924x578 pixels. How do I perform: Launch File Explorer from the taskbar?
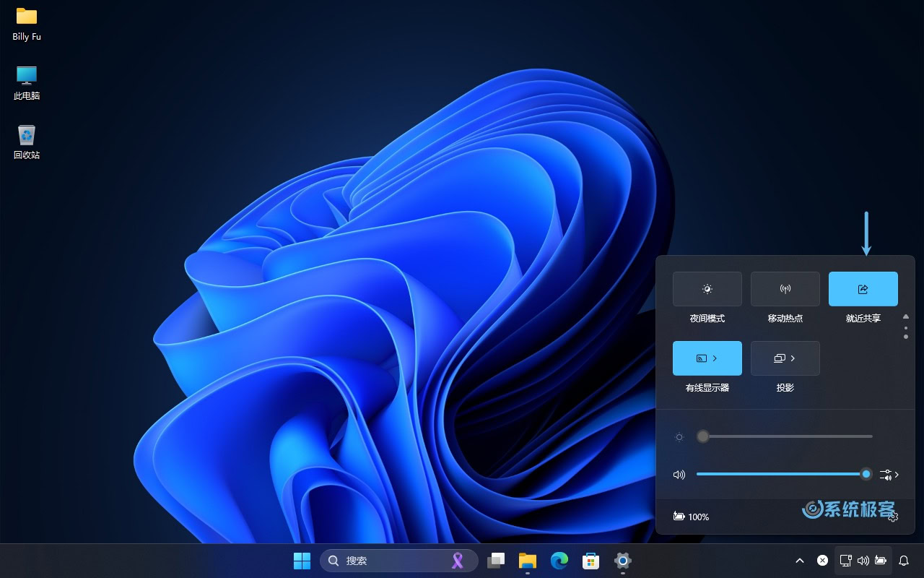coord(528,561)
